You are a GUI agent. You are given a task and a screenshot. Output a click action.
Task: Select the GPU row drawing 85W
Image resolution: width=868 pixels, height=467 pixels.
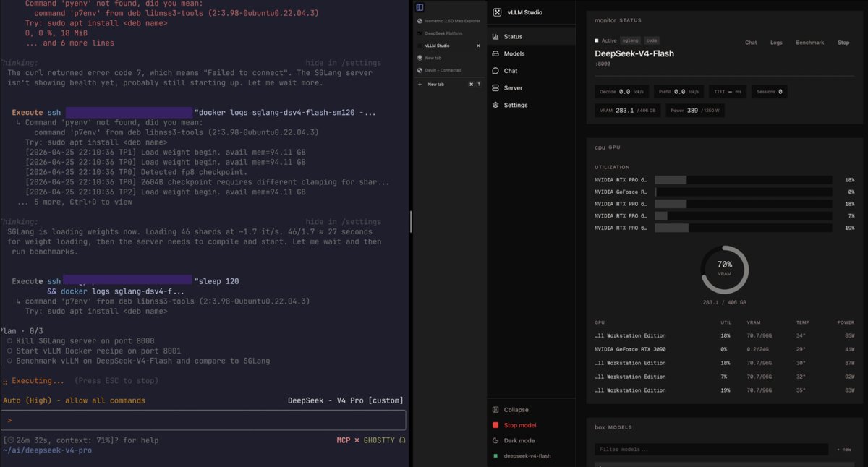point(725,335)
